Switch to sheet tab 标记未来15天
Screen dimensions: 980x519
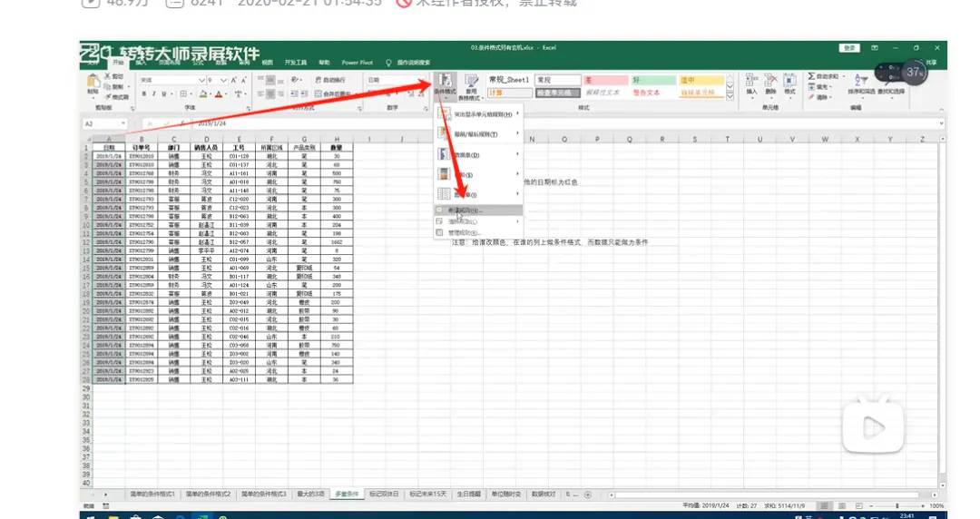pos(428,494)
